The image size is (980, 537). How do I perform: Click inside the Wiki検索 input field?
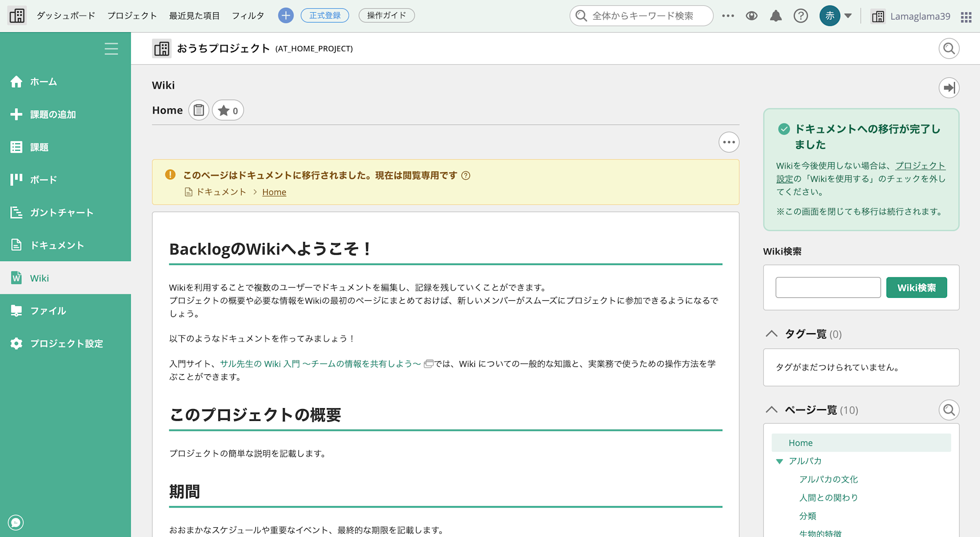828,287
